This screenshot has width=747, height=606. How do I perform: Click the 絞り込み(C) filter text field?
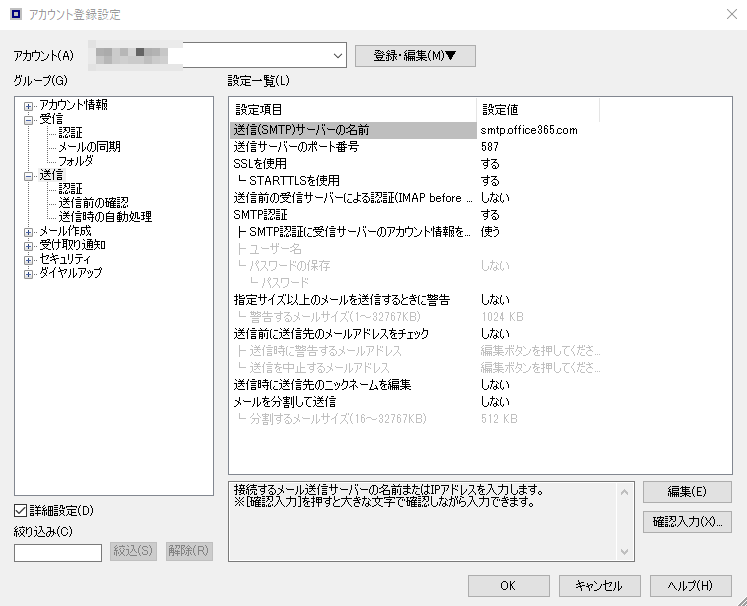pyautogui.click(x=58, y=553)
